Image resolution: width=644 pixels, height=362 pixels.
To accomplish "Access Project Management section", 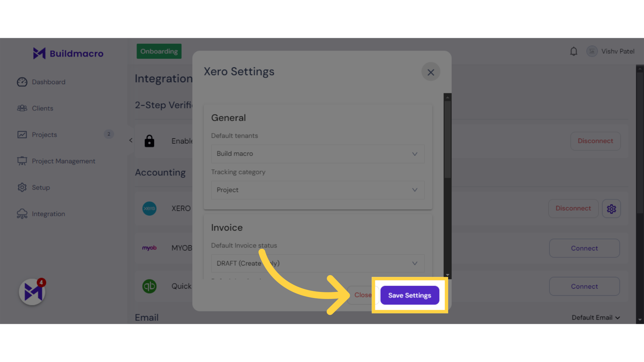I will [64, 161].
